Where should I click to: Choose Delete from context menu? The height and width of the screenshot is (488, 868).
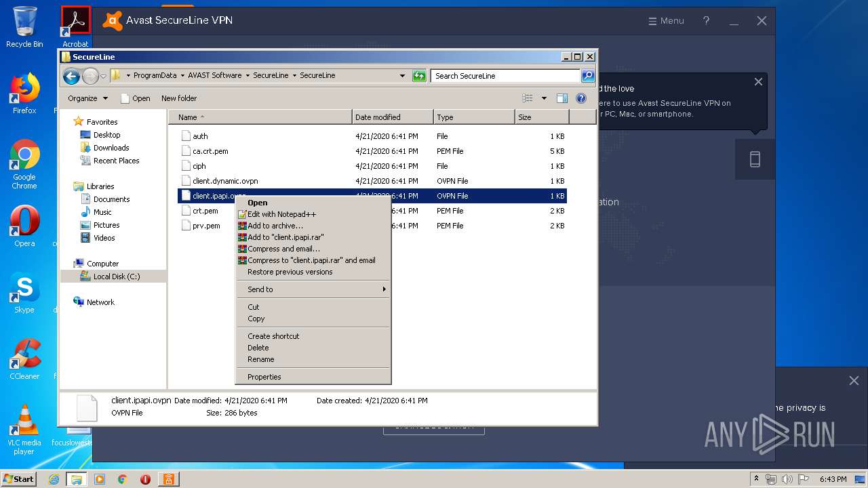313,348
